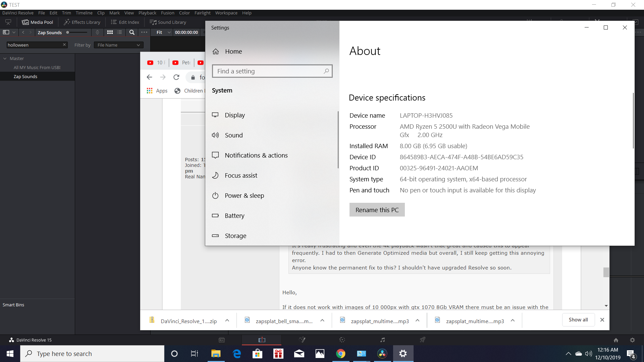This screenshot has height=362, width=644.
Task: Switch to the Fairlight page icon
Action: [x=383, y=340]
